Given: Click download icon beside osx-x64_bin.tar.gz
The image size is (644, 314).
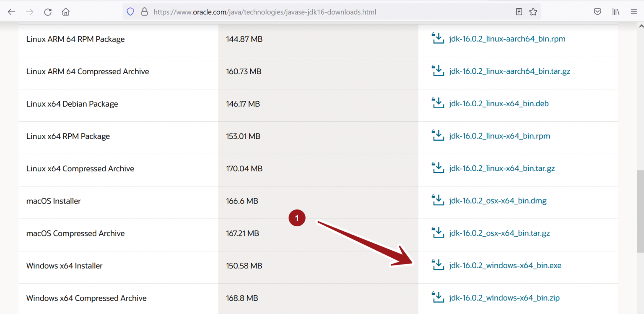Looking at the screenshot, I should (438, 233).
